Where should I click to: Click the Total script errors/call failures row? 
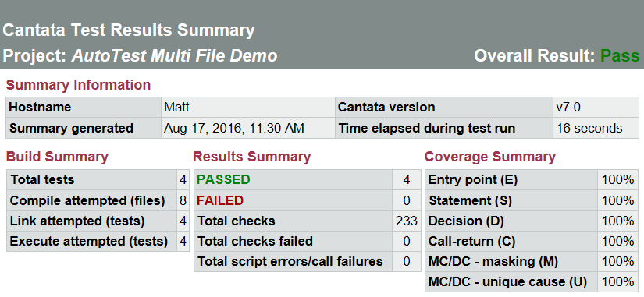point(308,262)
